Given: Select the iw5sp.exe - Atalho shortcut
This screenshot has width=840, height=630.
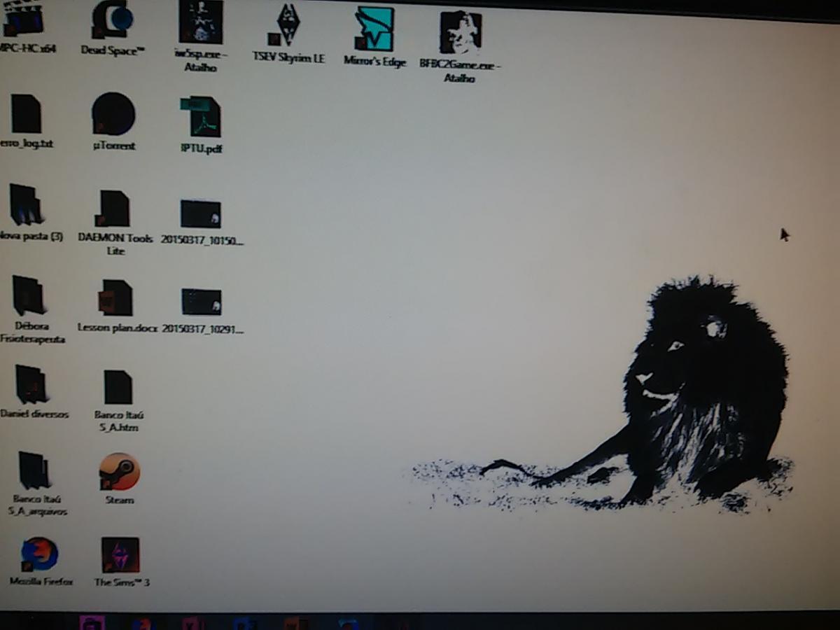Looking at the screenshot, I should pyautogui.click(x=201, y=22).
